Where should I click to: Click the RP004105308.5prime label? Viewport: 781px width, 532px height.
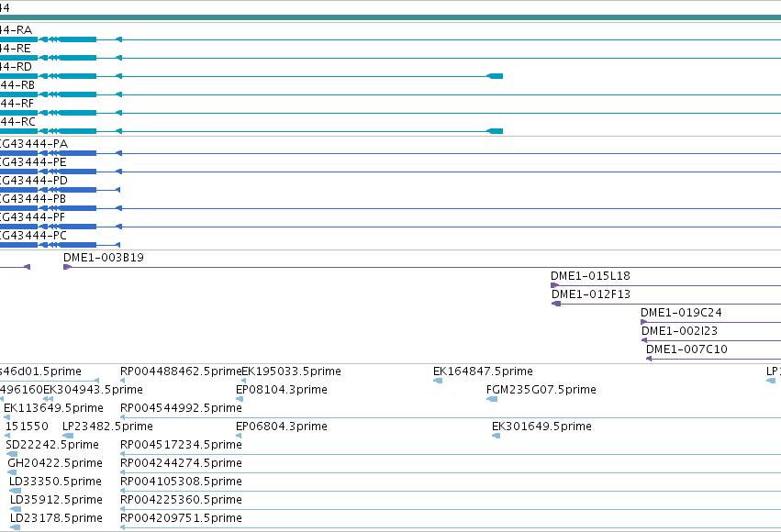tap(181, 482)
